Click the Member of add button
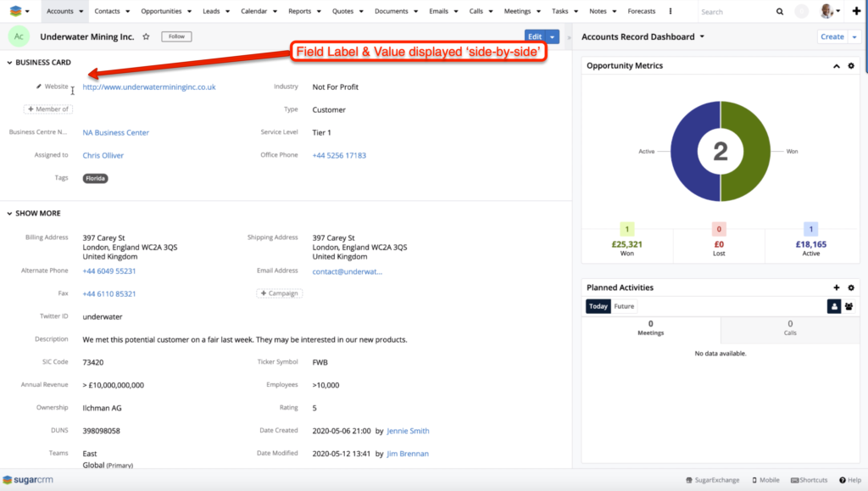The height and width of the screenshot is (491, 868). 48,109
